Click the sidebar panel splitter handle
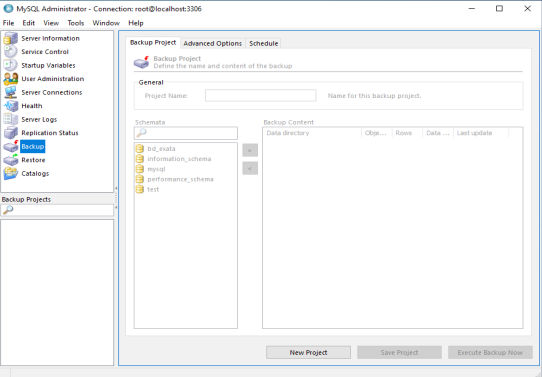 pos(116,198)
